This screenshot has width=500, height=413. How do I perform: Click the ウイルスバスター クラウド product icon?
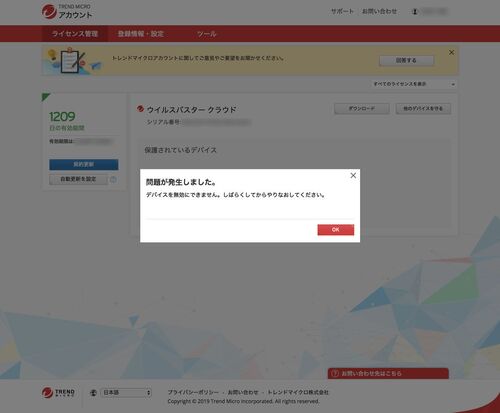(140, 109)
